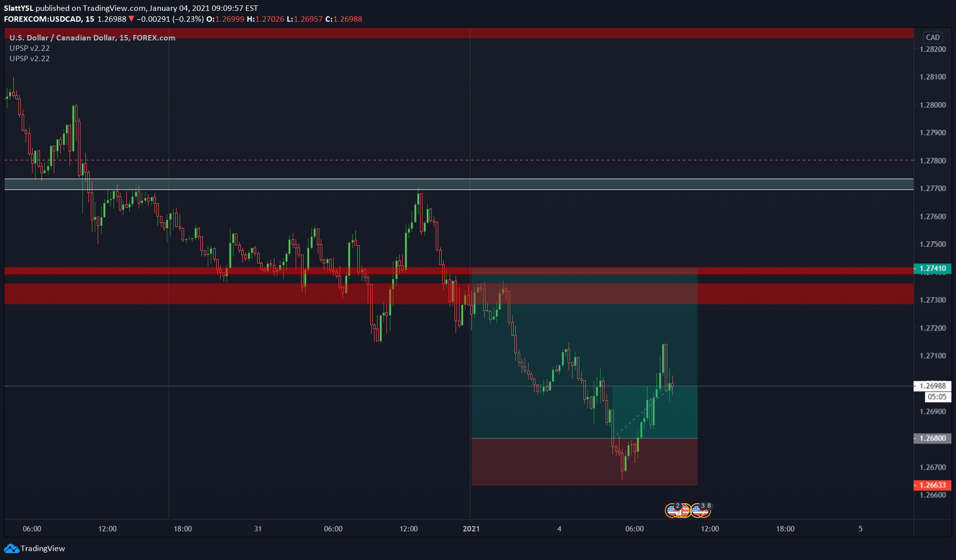Click the 1.27800 price axis label
This screenshot has width=956, height=560.
932,160
